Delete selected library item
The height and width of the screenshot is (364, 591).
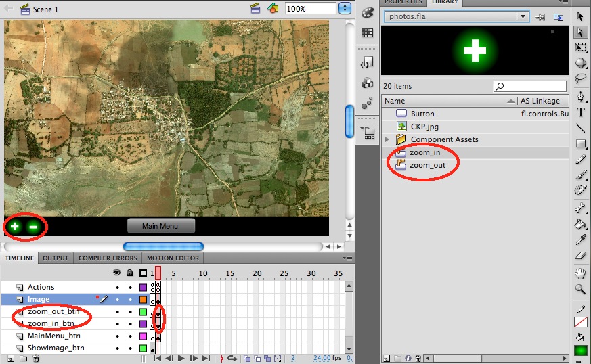pyautogui.click(x=418, y=358)
